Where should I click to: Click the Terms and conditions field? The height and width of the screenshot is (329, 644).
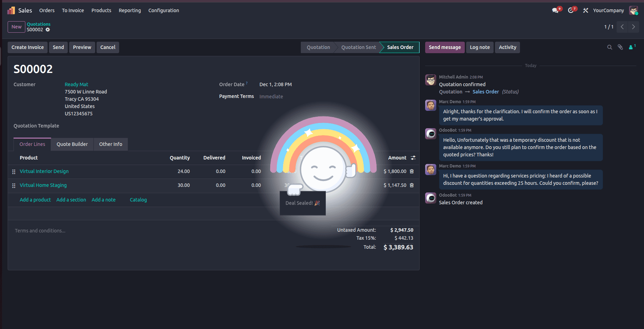[40, 230]
